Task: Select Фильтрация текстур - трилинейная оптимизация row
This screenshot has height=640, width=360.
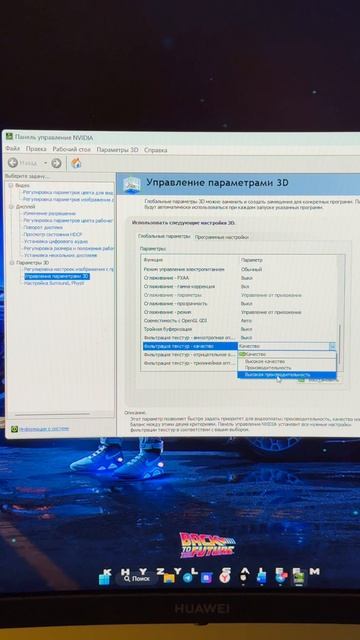Action: pos(190,363)
